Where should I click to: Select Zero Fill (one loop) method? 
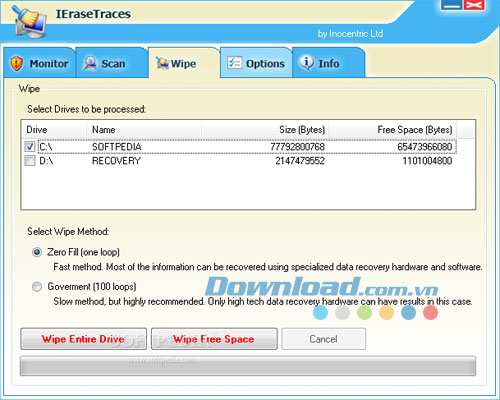[37, 252]
